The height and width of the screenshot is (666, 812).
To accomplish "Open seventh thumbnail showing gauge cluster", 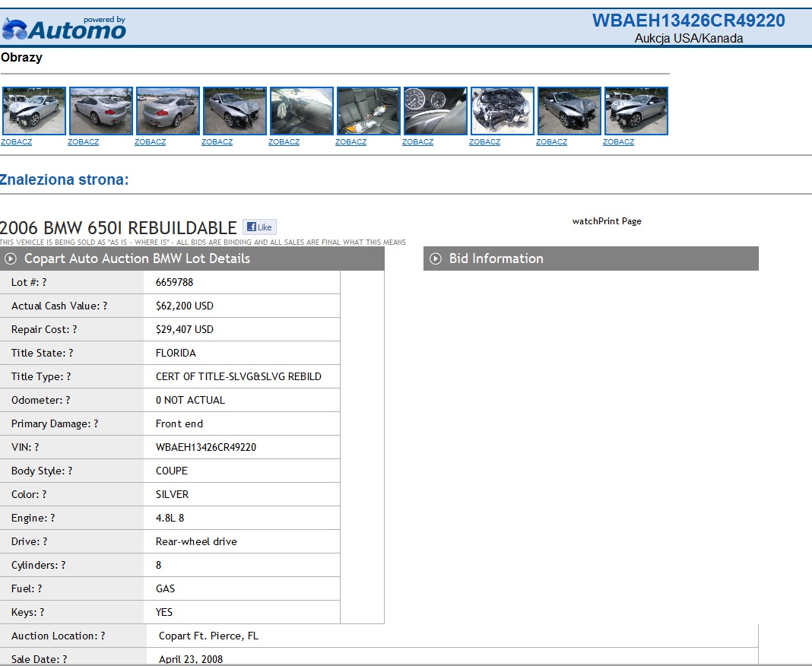I will [436, 111].
